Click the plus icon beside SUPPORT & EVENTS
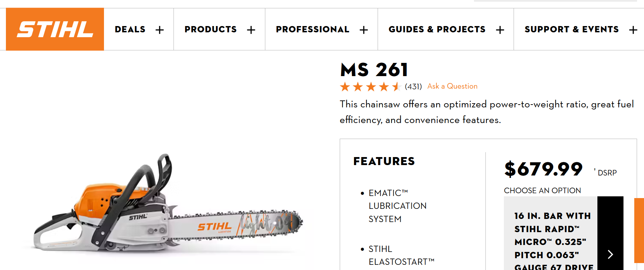Screen dimensions: 644x270 coord(633,30)
